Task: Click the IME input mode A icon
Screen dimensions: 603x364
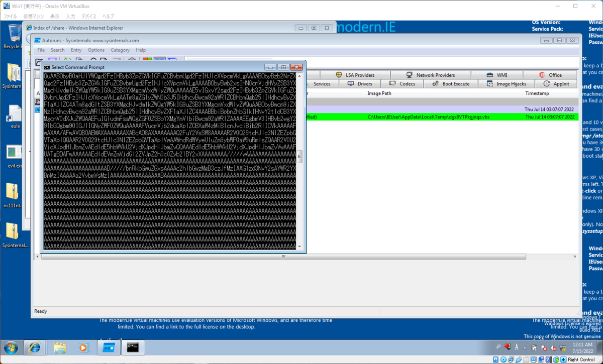Action: coord(516,347)
